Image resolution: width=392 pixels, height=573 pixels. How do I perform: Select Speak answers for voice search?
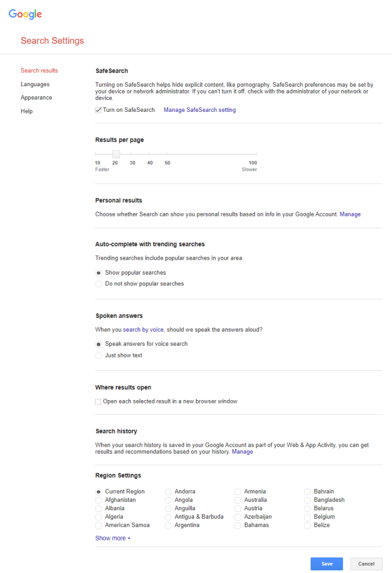[x=98, y=344]
